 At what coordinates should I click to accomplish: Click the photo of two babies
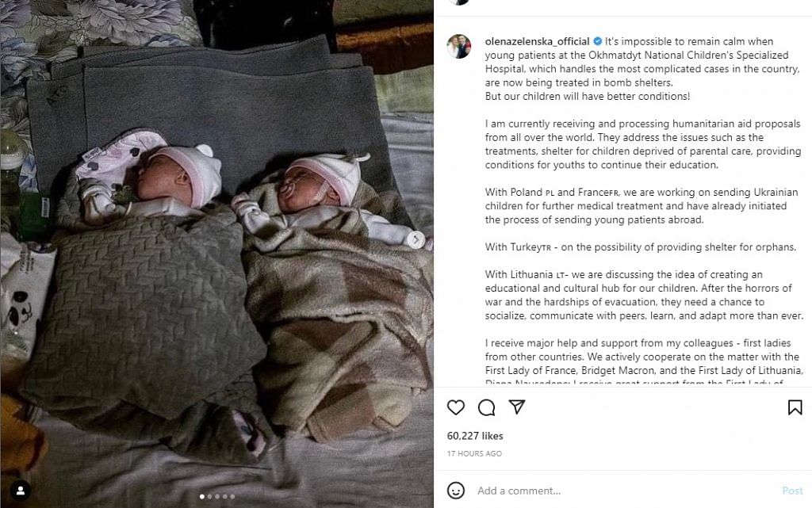[217, 254]
